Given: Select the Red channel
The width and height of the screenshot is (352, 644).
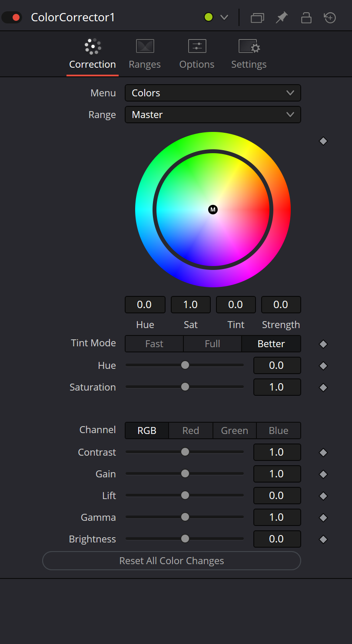Looking at the screenshot, I should pyautogui.click(x=191, y=430).
